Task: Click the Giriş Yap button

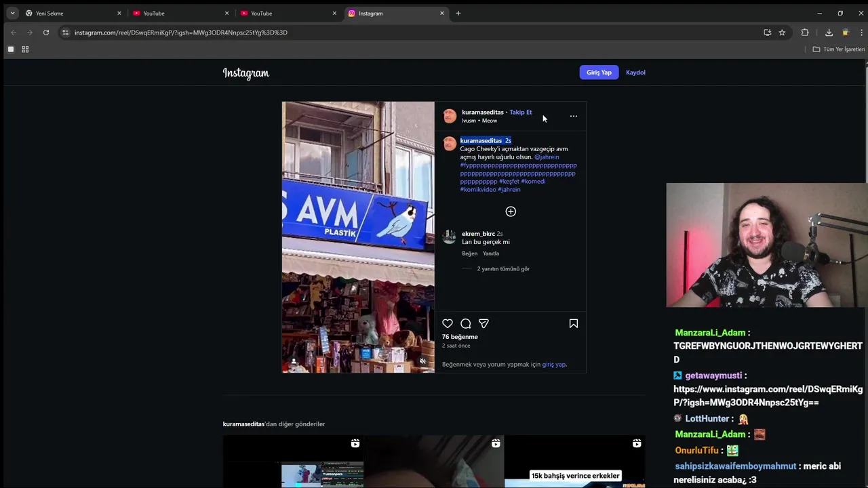Action: 599,73
